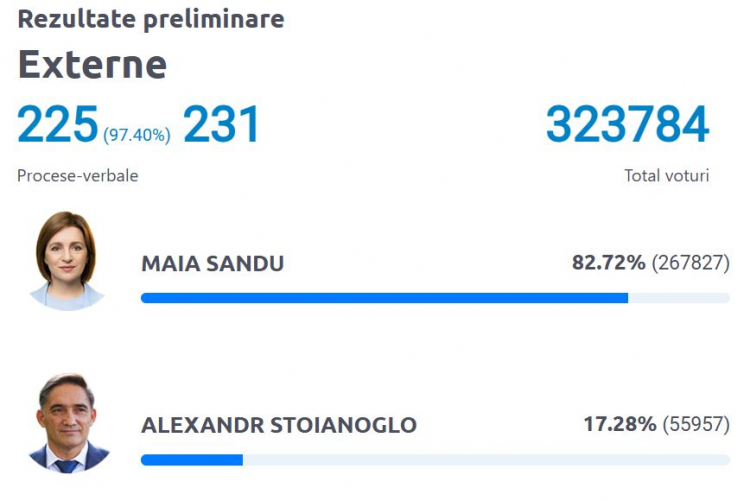The height and width of the screenshot is (501, 750).
Task: Click unfilled portion of Stoianoglo's progress bar
Action: 486,460
